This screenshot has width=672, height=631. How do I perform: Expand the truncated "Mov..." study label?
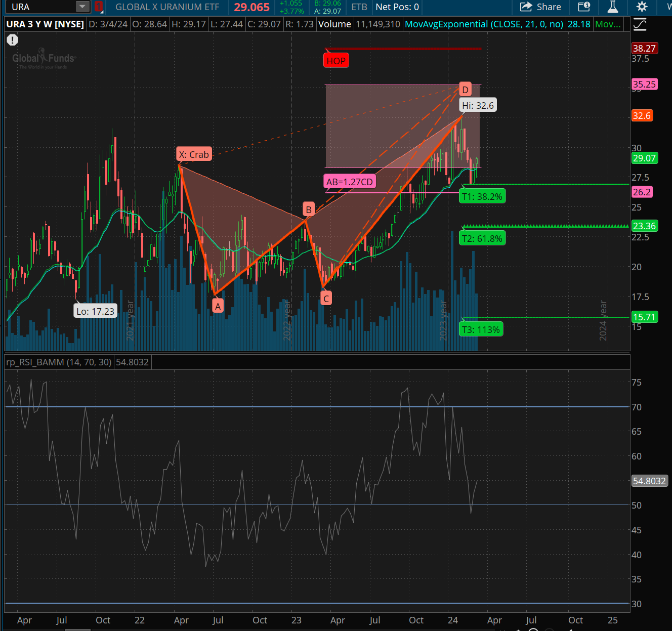point(608,24)
